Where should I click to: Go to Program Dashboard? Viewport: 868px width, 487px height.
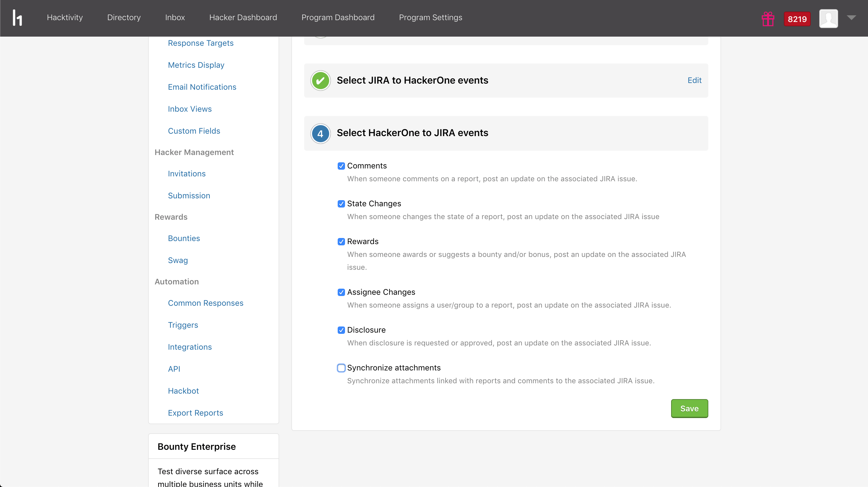click(338, 17)
